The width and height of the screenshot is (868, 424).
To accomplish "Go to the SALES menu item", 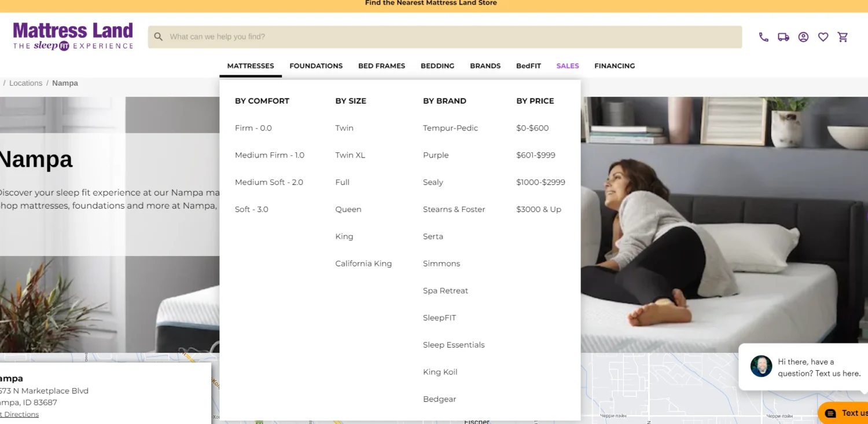I will 568,66.
